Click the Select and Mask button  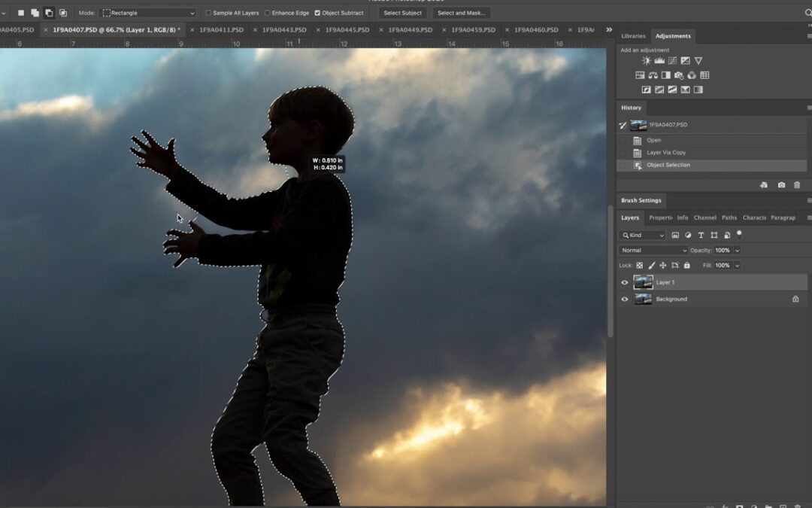(x=462, y=13)
